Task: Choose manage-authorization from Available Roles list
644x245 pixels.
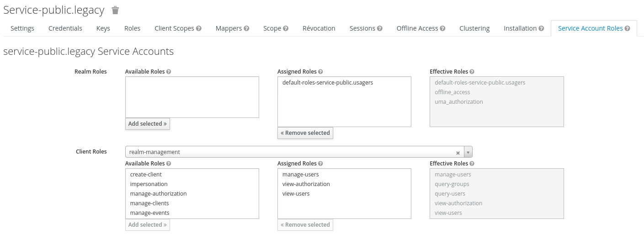Action: [x=158, y=194]
